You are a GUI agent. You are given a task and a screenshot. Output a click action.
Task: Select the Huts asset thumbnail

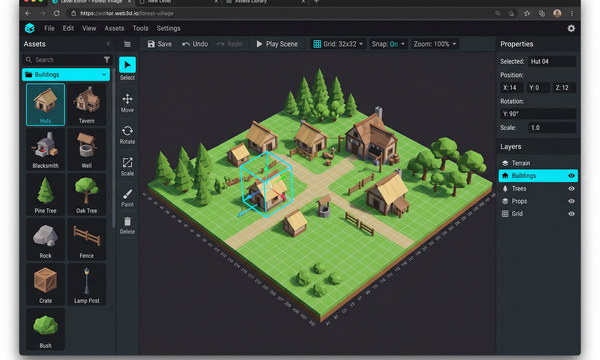point(45,104)
